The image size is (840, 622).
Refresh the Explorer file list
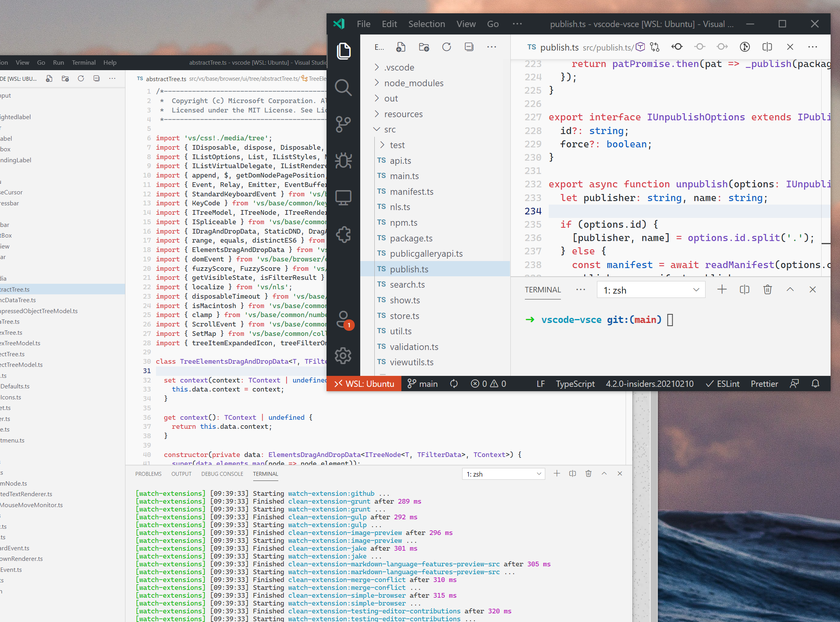coord(446,47)
